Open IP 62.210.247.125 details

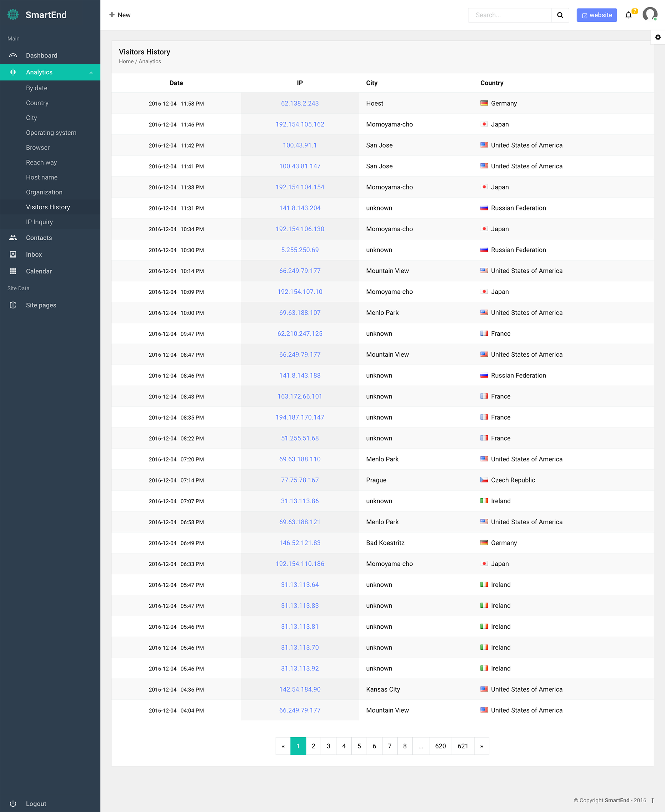pos(300,333)
